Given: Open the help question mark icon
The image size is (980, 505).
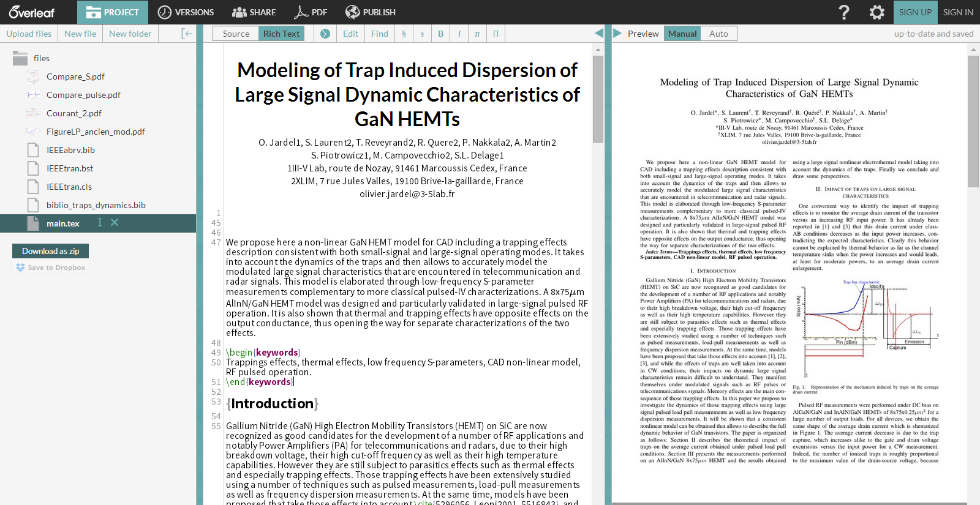Looking at the screenshot, I should click(x=844, y=12).
